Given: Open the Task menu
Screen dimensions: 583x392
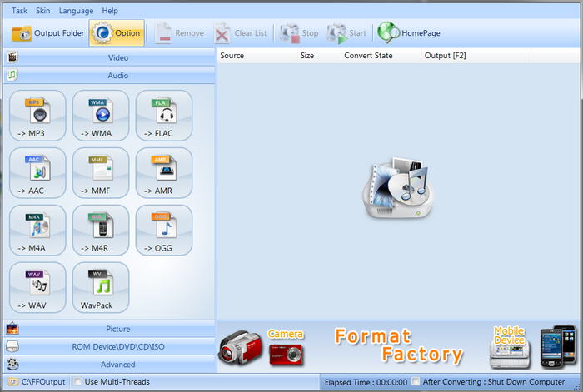Looking at the screenshot, I should 19,11.
